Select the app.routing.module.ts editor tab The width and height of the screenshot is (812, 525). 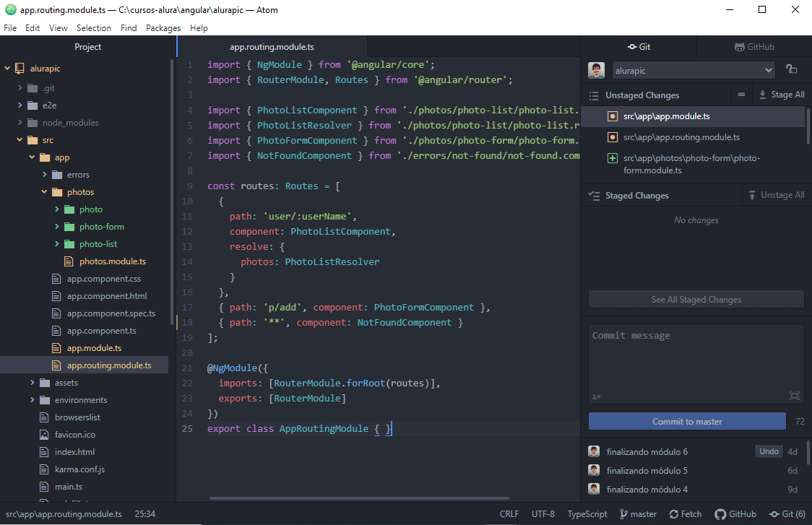pyautogui.click(x=272, y=47)
